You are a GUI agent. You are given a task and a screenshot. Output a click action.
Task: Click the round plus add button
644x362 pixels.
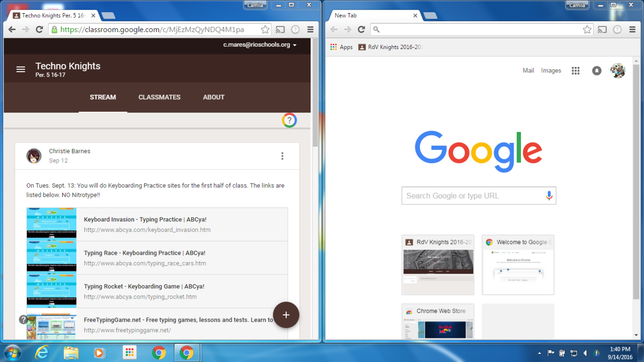click(x=286, y=315)
